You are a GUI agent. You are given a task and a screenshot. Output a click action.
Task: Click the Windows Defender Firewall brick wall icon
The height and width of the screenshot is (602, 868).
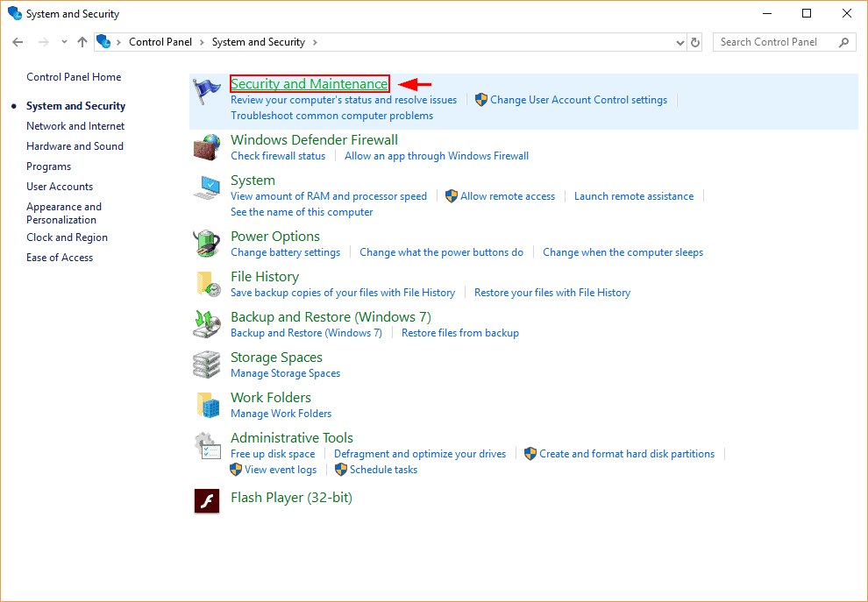click(x=207, y=148)
